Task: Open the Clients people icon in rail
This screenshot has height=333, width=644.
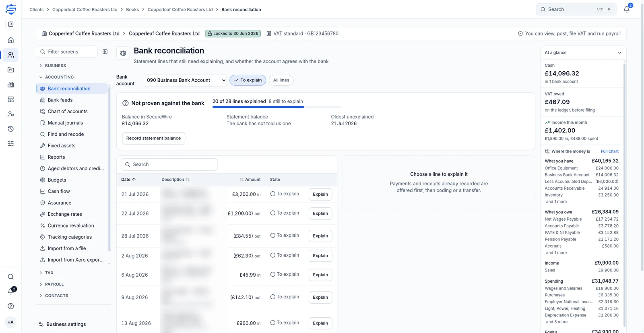Action: tap(11, 55)
